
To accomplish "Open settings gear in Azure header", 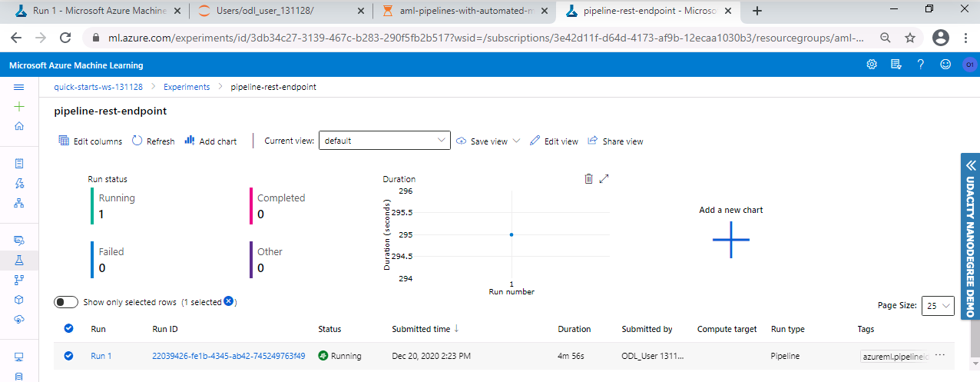I will [872, 65].
